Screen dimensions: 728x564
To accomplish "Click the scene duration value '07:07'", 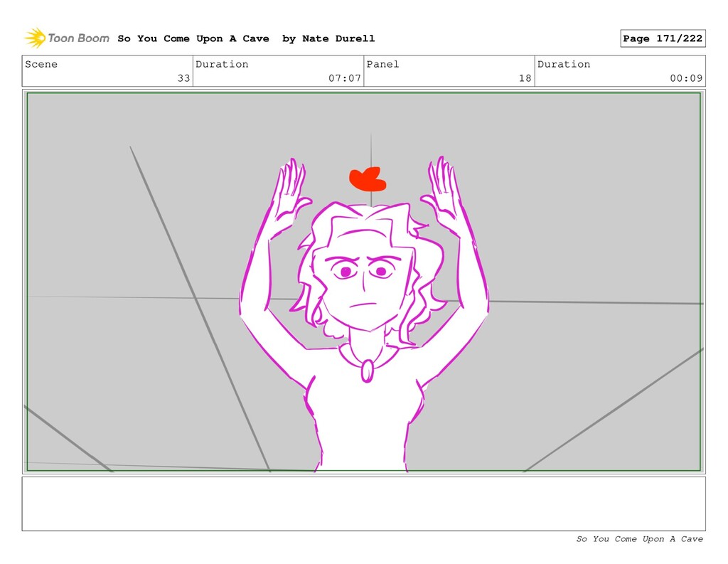I will 345,78.
